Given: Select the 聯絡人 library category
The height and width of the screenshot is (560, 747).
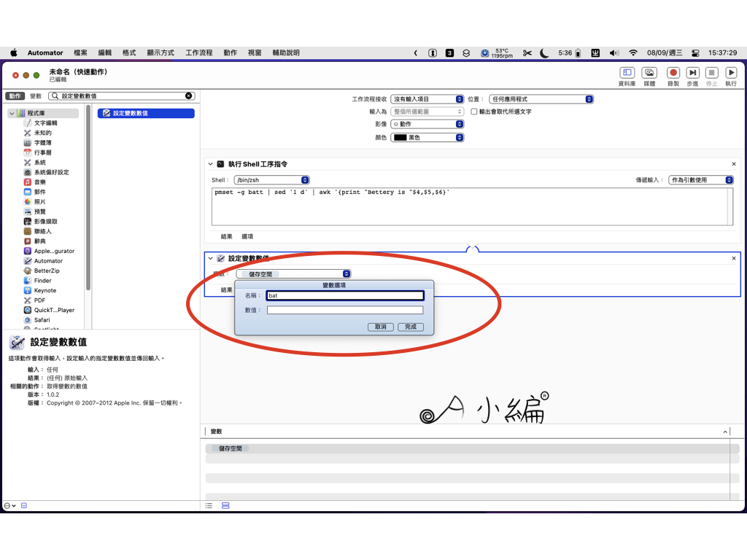Looking at the screenshot, I should pyautogui.click(x=42, y=231).
